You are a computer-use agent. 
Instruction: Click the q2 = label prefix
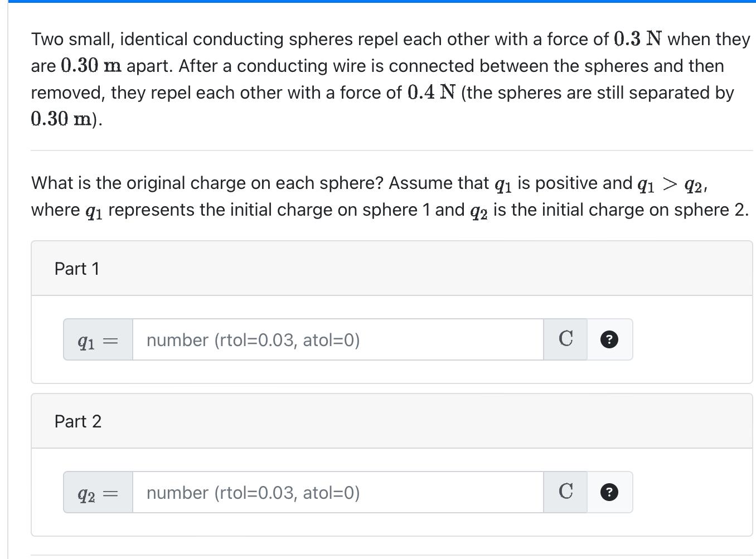pos(97,493)
